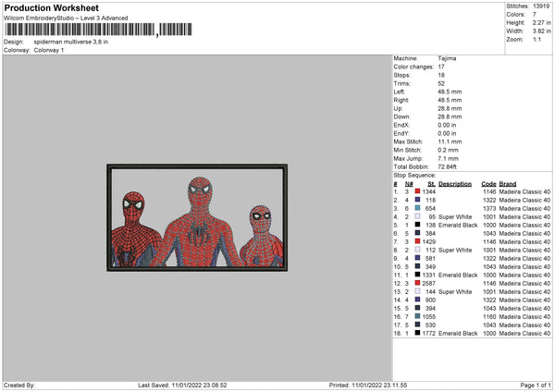Click the dark navy swatch in stop row 6

coord(418,233)
